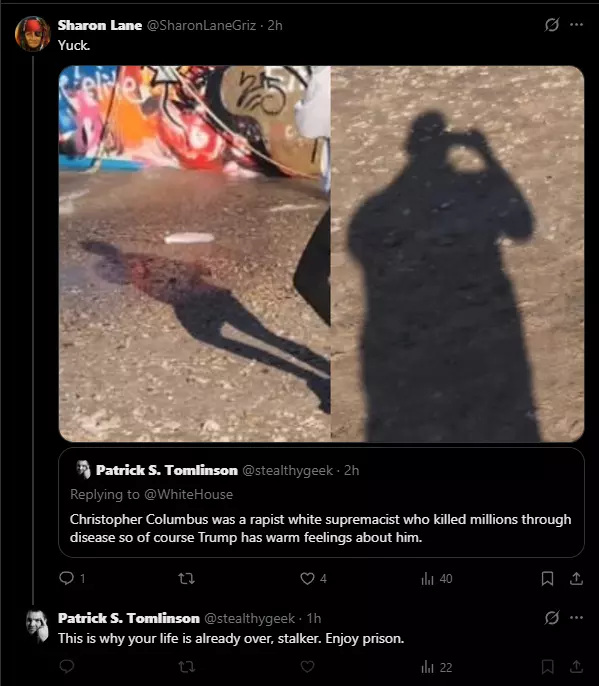Reply to Sharon Lane's tweet
Image resolution: width=599 pixels, height=686 pixels.
click(x=67, y=578)
